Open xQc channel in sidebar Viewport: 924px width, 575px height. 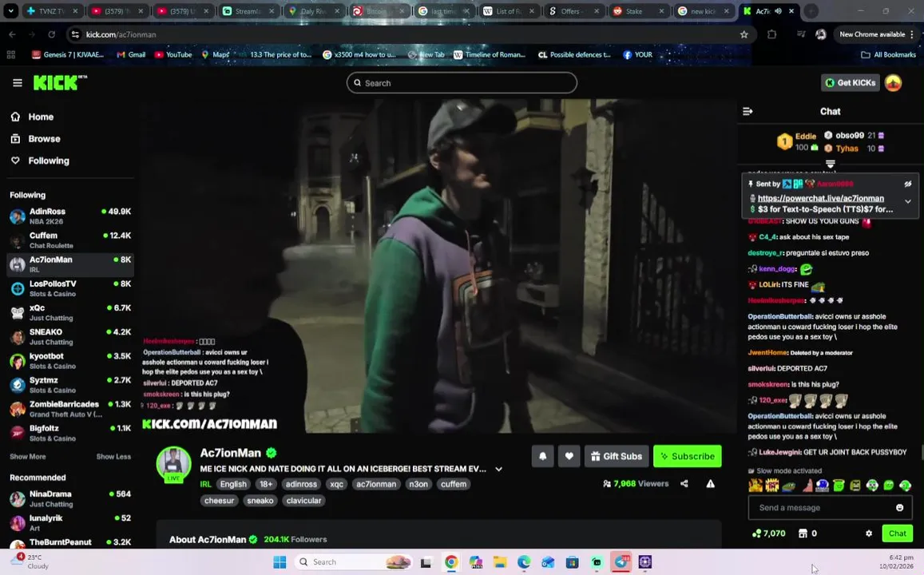pos(70,313)
